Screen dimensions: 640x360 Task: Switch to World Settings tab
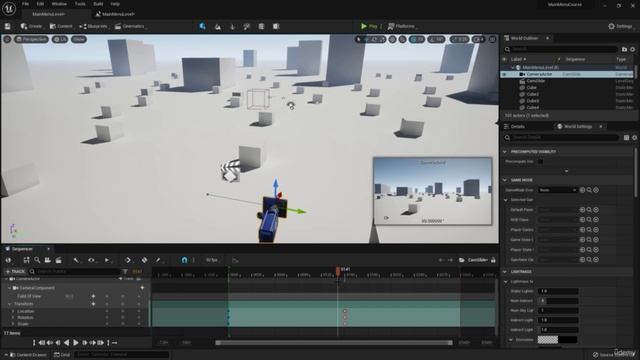click(578, 127)
